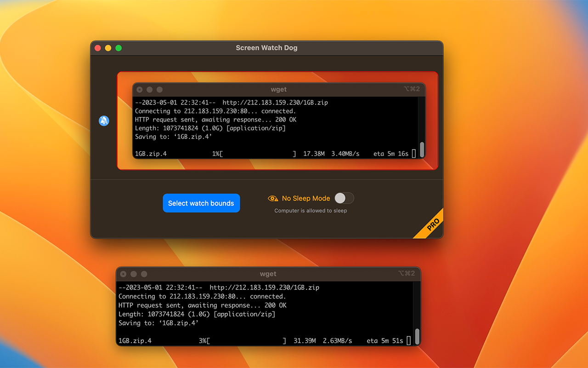The image size is (588, 368).
Task: Click 'Connecting to 212.183.159.230:80' in lower terminal
Action: 202,296
